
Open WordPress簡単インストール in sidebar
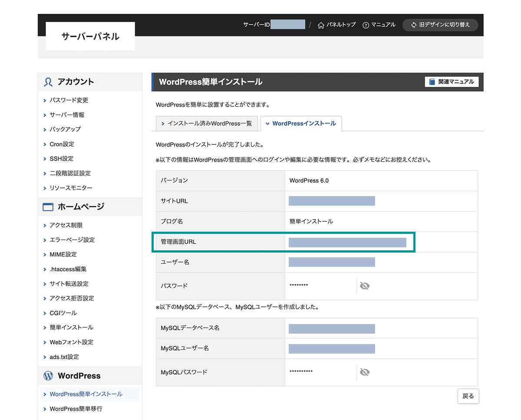pyautogui.click(x=86, y=394)
